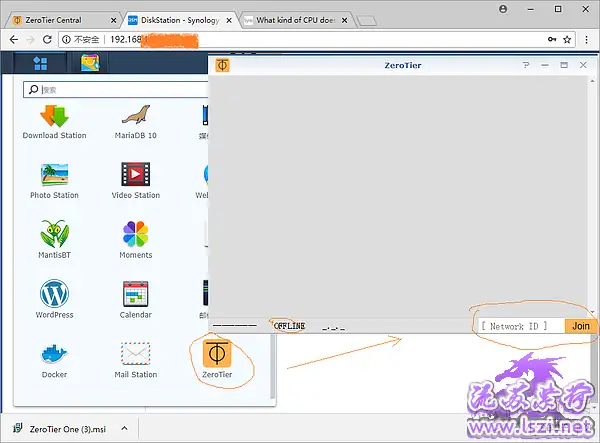Click Join network button
The image size is (600, 443).
(580, 326)
